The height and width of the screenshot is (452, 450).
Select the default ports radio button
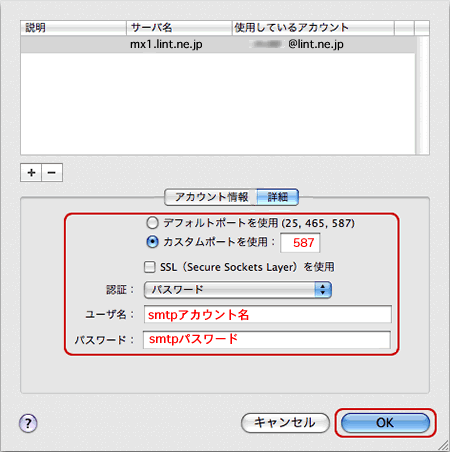pos(152,223)
